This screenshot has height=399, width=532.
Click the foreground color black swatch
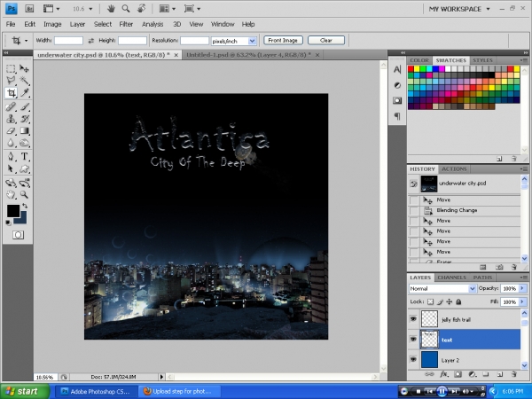(x=13, y=211)
